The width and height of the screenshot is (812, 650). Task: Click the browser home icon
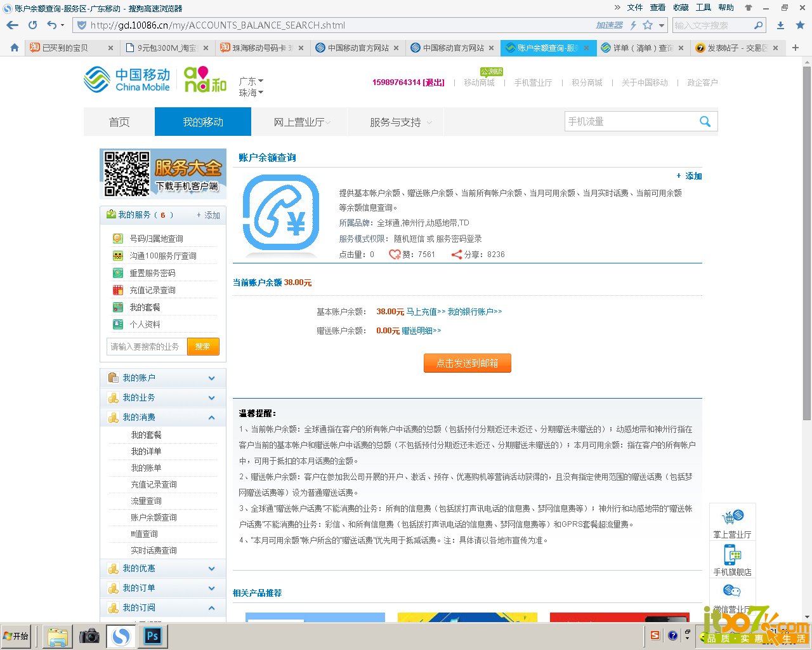15,48
